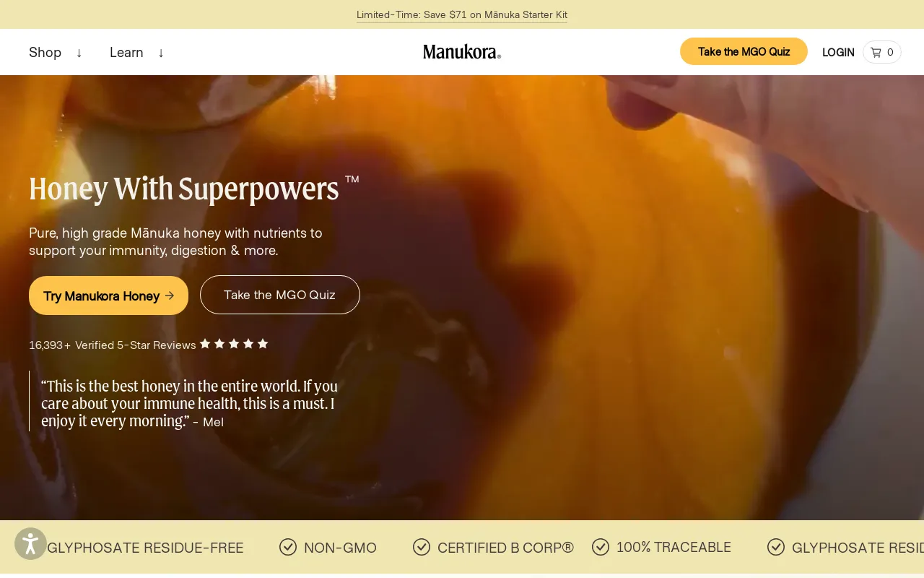Click the Mel customer testimonial quote

click(x=190, y=403)
